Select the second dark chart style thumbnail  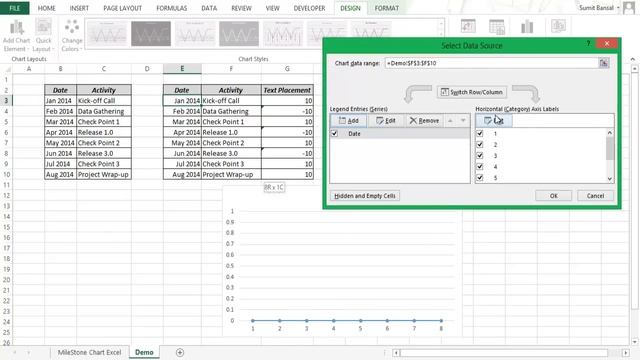[x=151, y=33]
